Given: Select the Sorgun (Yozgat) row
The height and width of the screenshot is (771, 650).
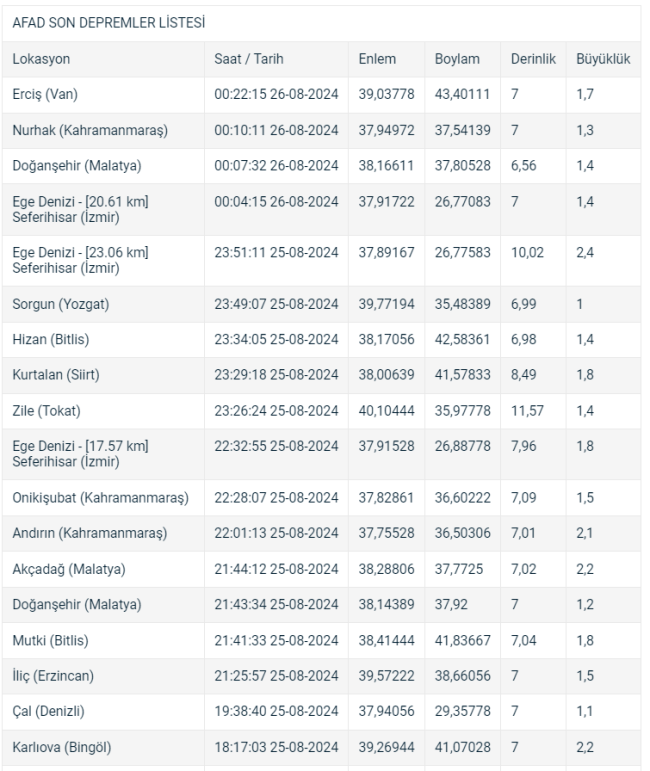Looking at the screenshot, I should tap(322, 304).
